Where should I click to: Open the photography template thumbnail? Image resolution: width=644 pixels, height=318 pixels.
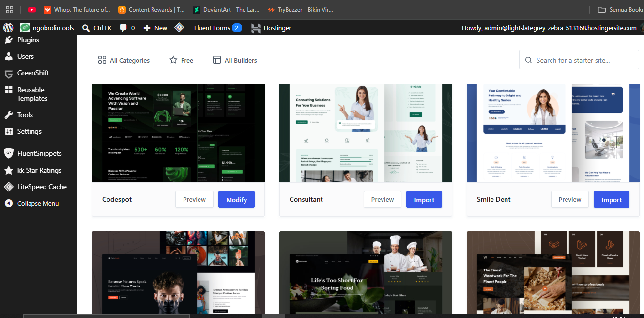click(x=178, y=273)
